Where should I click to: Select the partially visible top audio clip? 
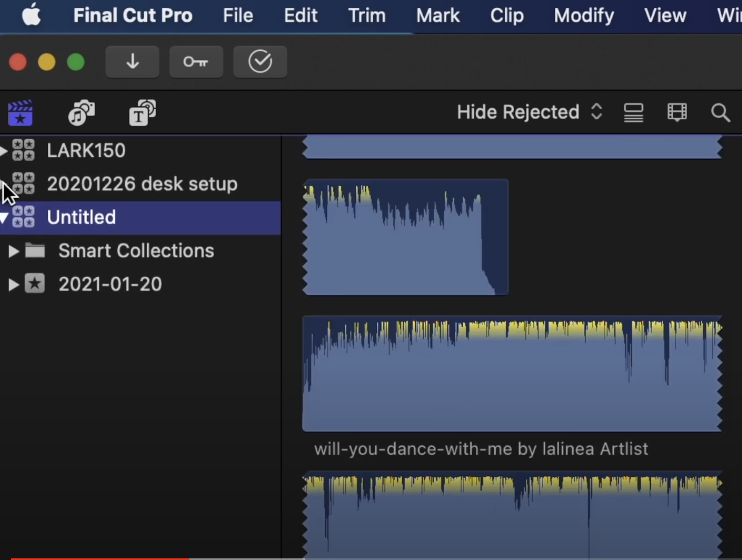point(512,147)
